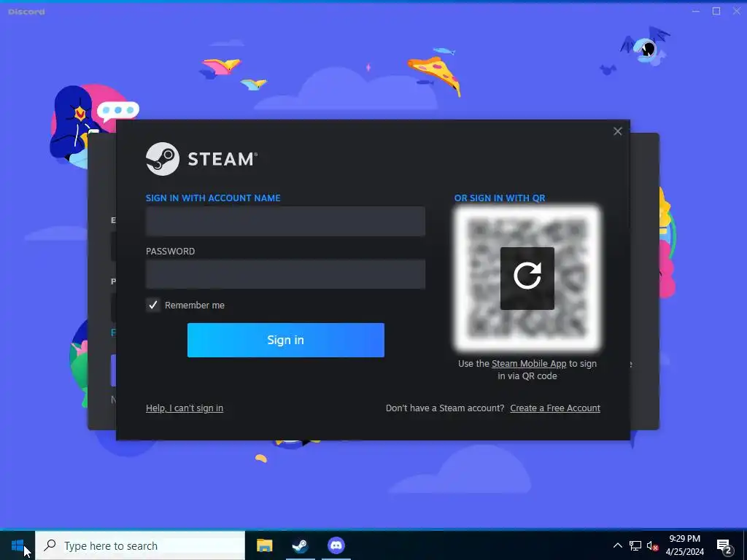The image size is (747, 560).
Task: Open File Explorer from the taskbar
Action: (x=264, y=545)
